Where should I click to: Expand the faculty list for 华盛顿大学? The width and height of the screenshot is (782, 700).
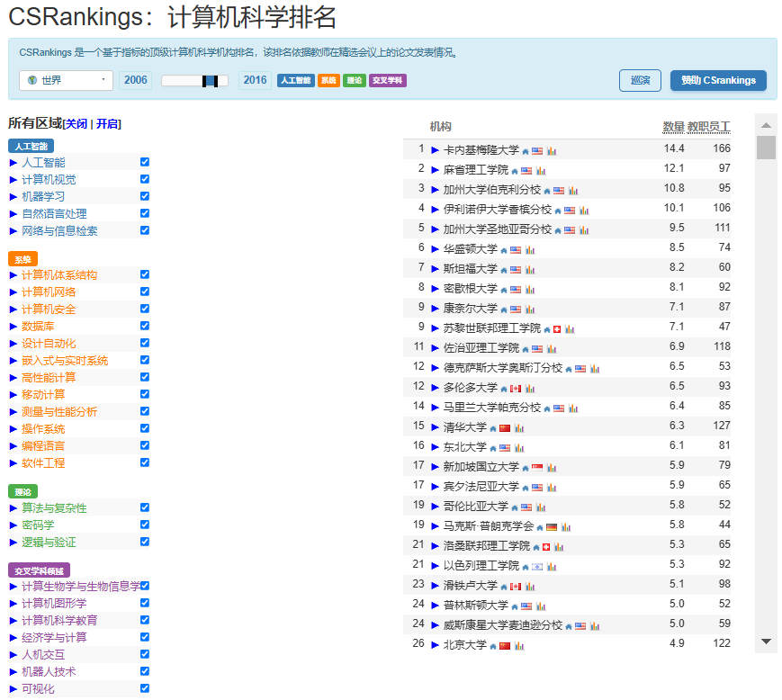436,249
